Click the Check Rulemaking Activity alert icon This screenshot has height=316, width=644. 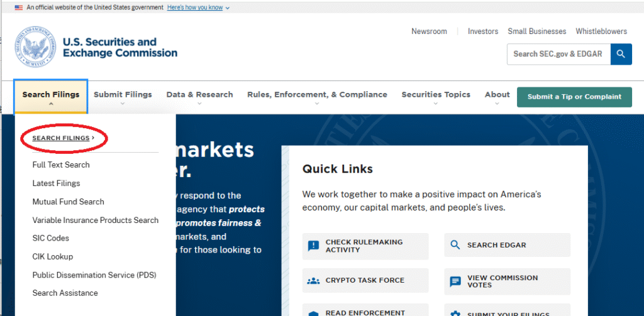pos(313,246)
